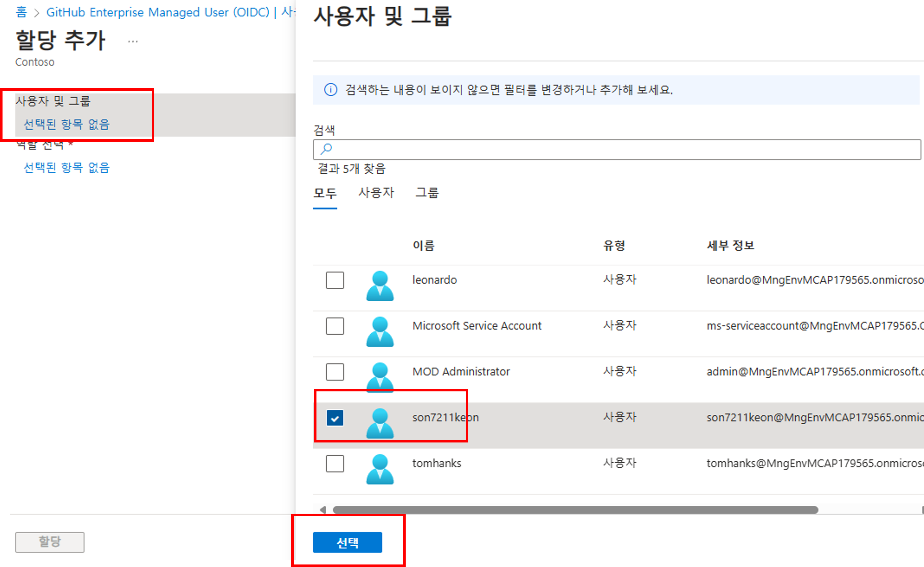The width and height of the screenshot is (924, 567).
Task: Click the Contoso tenant label
Action: (x=35, y=62)
